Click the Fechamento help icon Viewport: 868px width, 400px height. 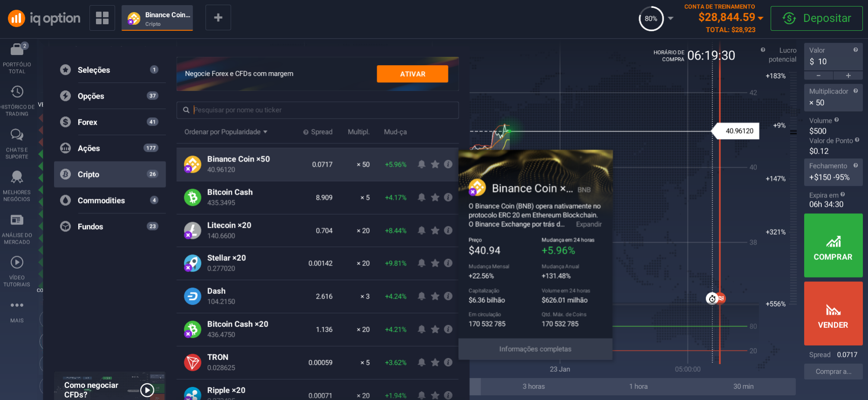855,165
